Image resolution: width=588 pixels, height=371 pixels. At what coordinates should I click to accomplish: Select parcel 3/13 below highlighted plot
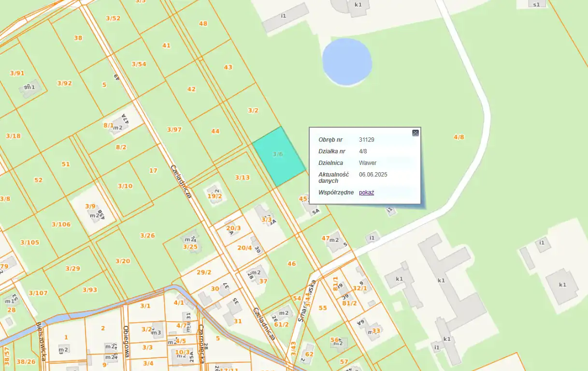point(243,178)
